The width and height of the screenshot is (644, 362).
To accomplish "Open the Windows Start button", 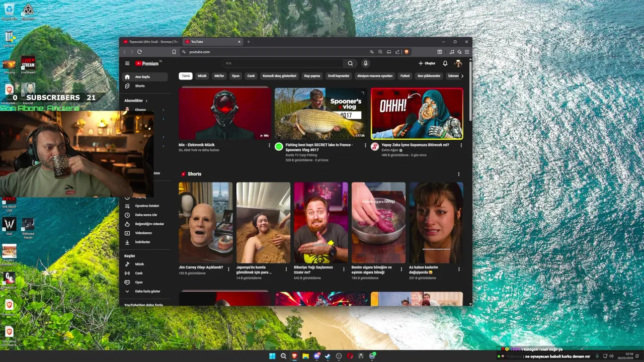I will pyautogui.click(x=272, y=356).
